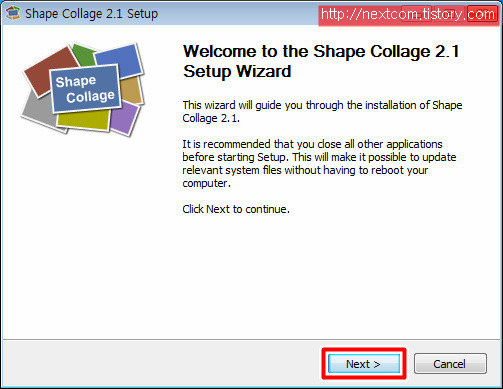The height and width of the screenshot is (389, 503).
Task: Click the 'This wizard will guide you' paragraph
Action: point(322,111)
